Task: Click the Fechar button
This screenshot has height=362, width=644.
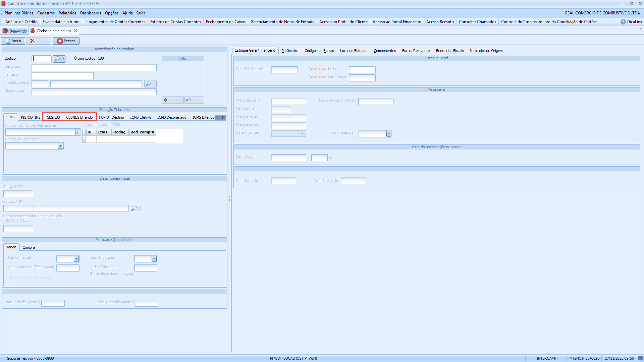Action: pyautogui.click(x=66, y=41)
